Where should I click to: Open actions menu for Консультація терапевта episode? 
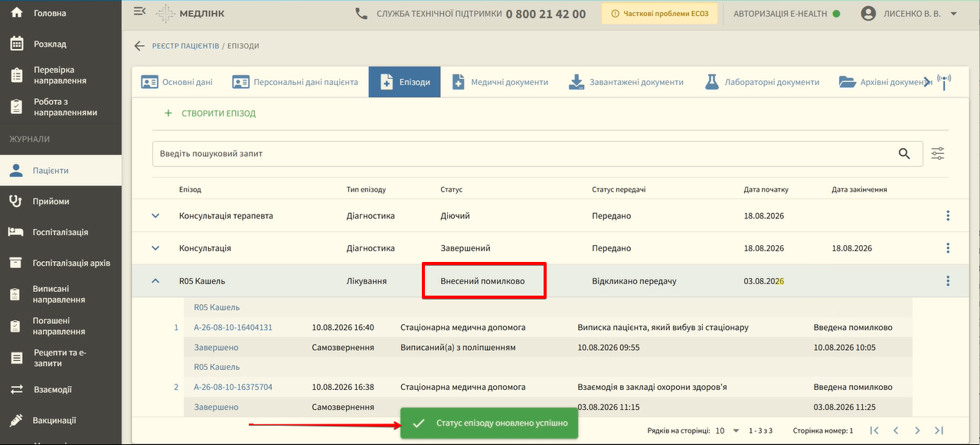[x=948, y=216]
